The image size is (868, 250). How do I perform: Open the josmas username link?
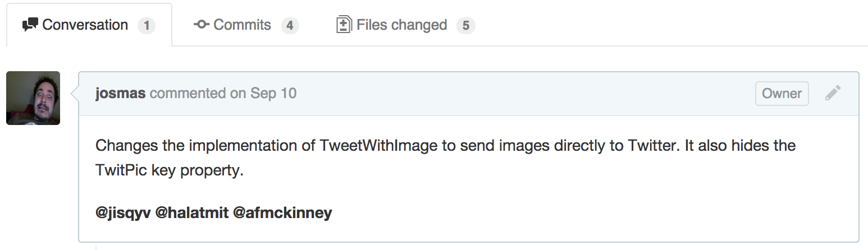point(121,94)
